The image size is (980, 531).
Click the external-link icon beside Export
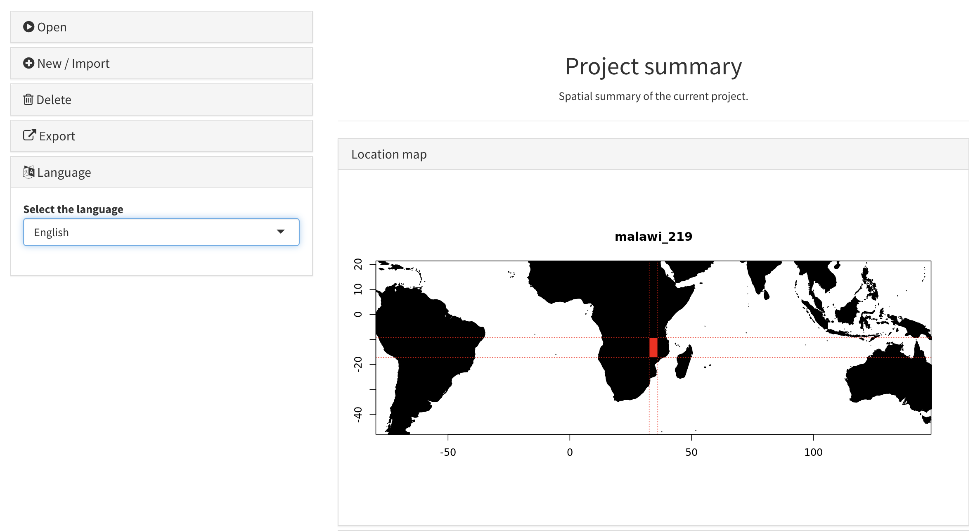click(x=29, y=135)
